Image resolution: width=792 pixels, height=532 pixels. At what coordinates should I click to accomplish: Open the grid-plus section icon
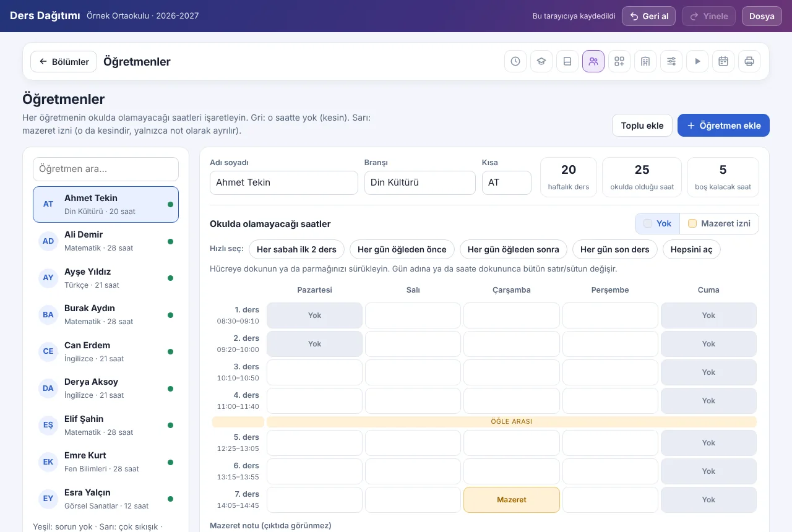[619, 61]
